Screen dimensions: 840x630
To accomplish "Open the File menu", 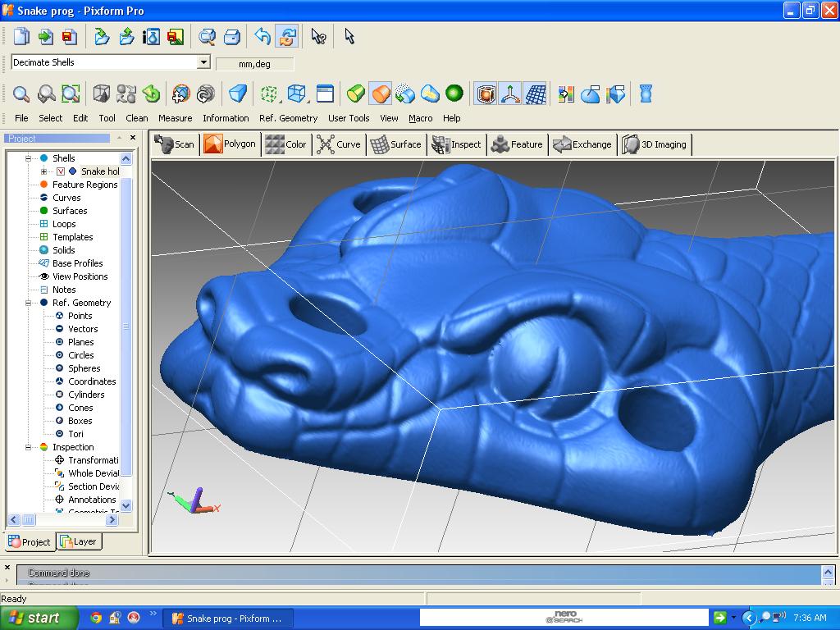I will coord(21,118).
